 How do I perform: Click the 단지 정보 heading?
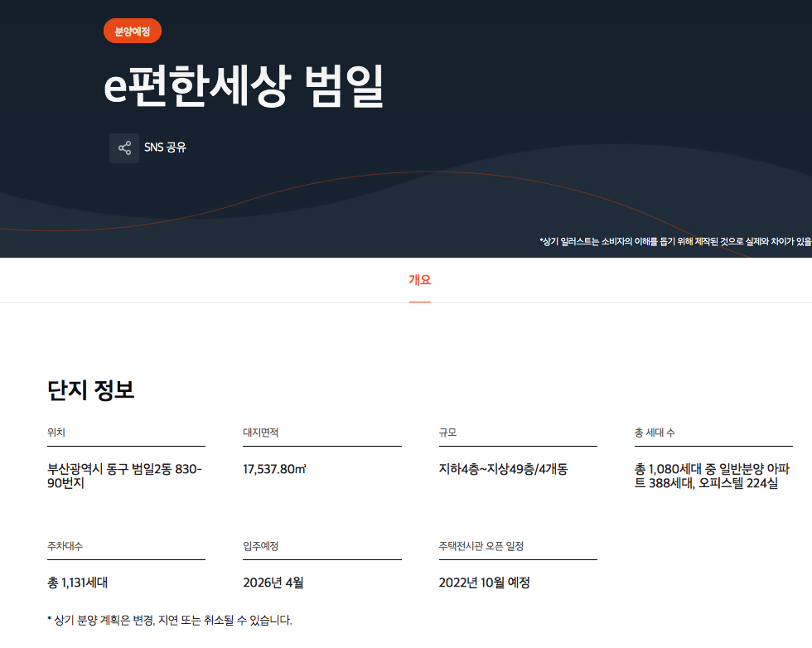coord(90,390)
